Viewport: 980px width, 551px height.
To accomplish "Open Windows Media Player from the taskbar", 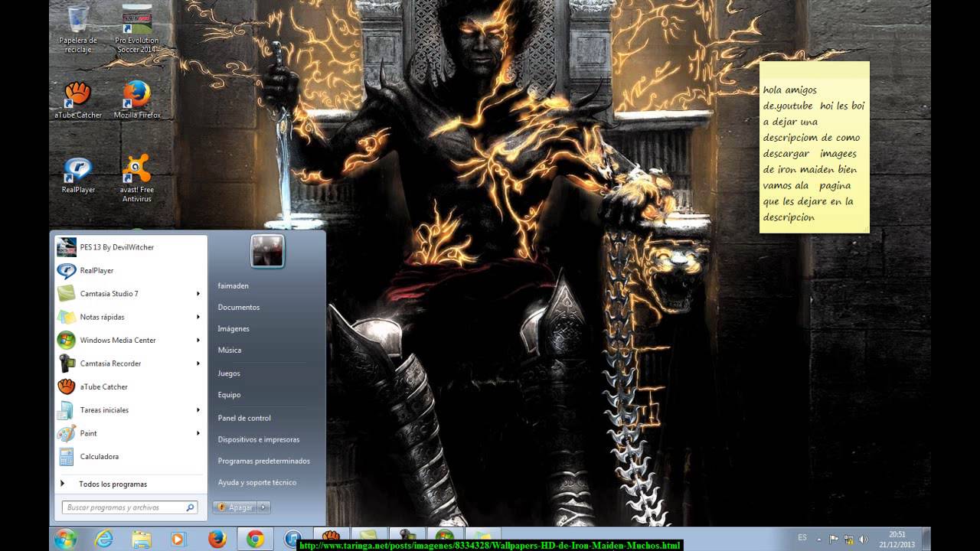I will coord(178,539).
